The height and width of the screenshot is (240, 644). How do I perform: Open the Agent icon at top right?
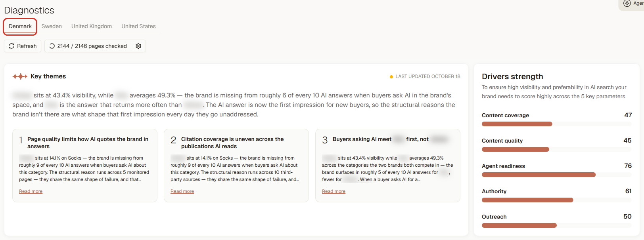click(x=627, y=3)
